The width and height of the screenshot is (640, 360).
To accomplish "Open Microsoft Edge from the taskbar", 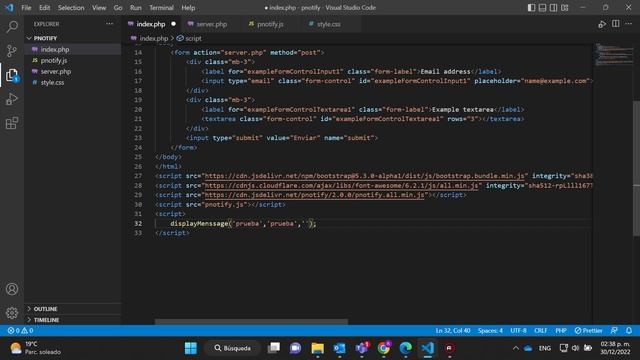I will (406, 348).
